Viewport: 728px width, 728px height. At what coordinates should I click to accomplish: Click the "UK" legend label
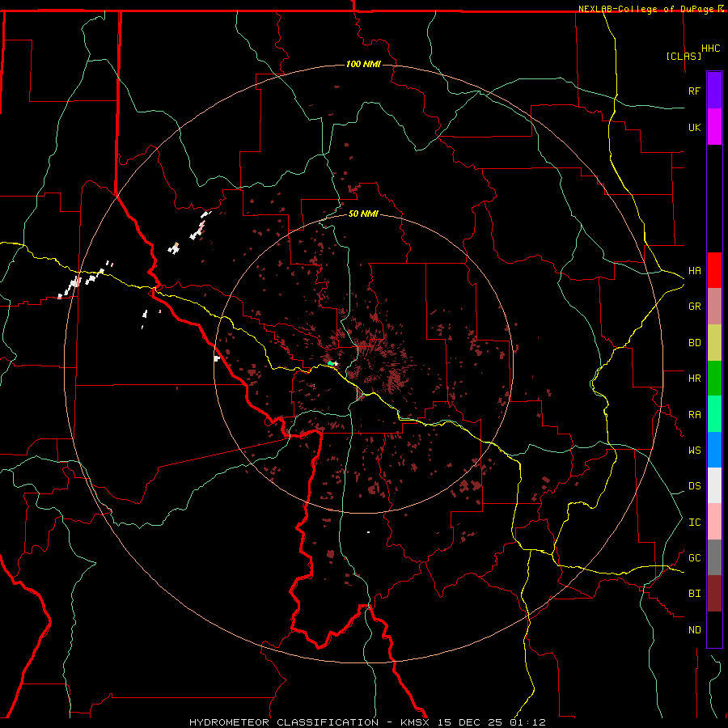point(694,127)
